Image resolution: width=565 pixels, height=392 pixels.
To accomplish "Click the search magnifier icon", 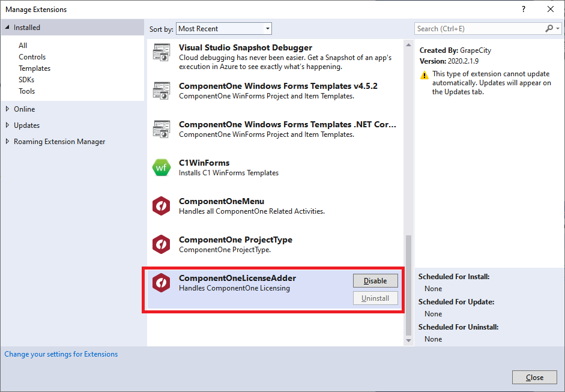I will pos(549,28).
